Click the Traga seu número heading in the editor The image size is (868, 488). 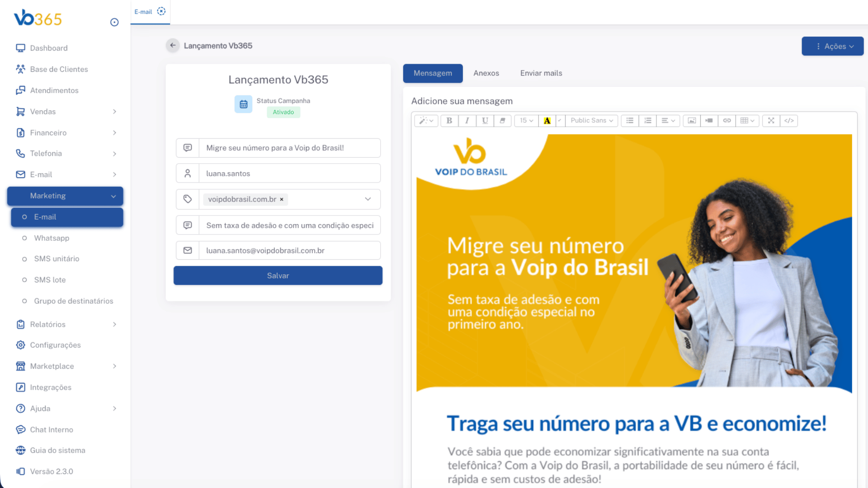click(637, 424)
